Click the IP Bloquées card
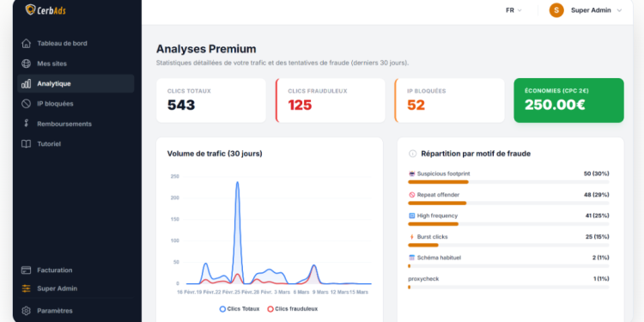This screenshot has width=644, height=322. 450,100
